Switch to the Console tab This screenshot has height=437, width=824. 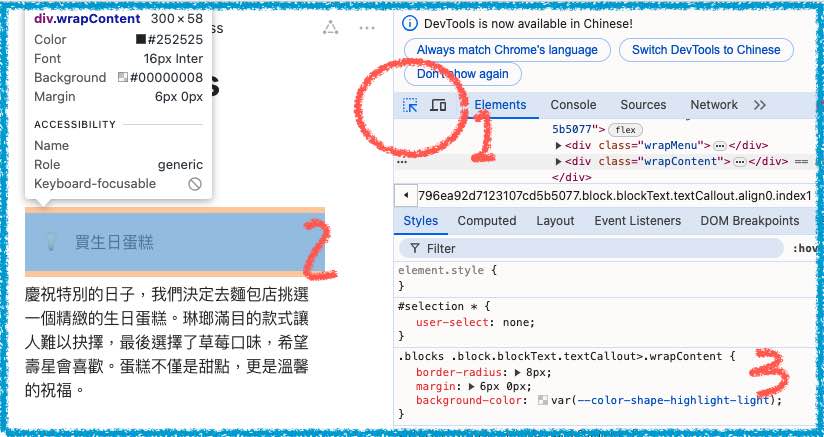573,105
